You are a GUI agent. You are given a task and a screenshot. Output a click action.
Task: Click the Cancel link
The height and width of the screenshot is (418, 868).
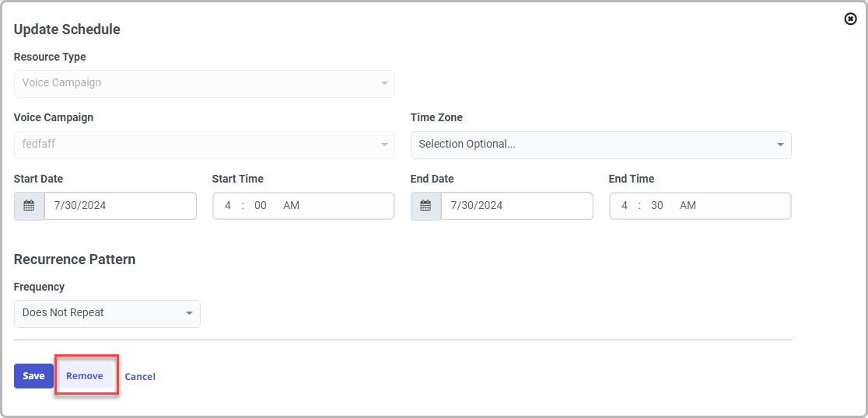click(140, 377)
